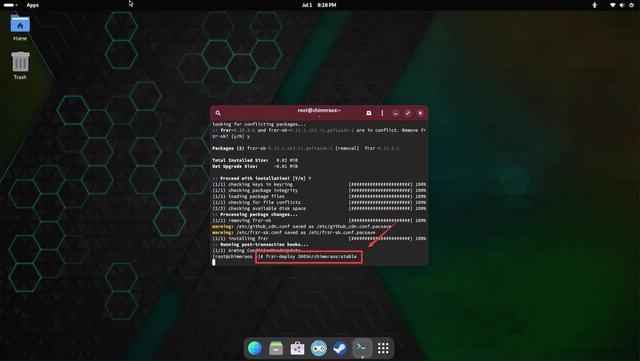This screenshot has width=640, height=361.
Task: Minimize the root@chimeraos terminal window
Action: (395, 113)
